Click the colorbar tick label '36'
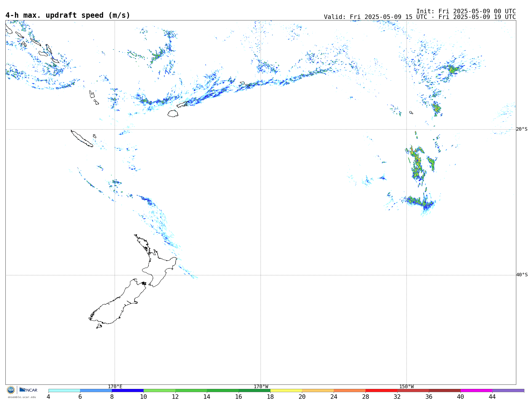Image resolution: width=532 pixels, height=400 pixels. click(x=429, y=397)
